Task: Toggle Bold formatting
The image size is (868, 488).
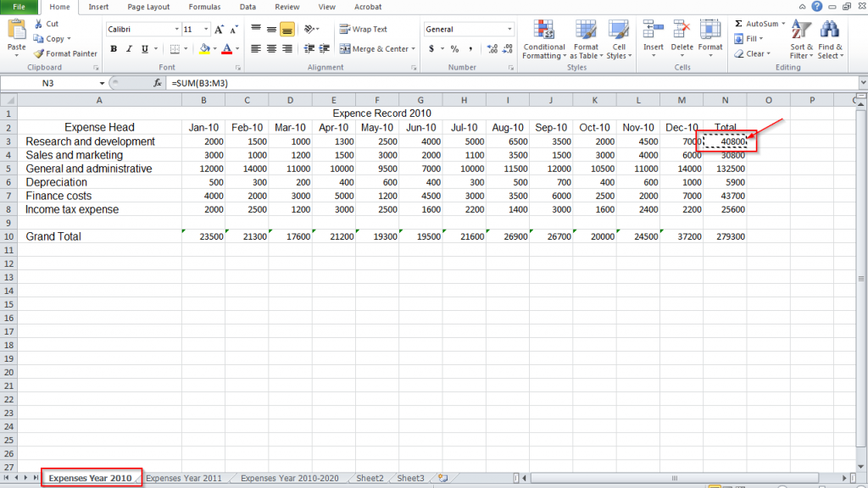Action: tap(114, 49)
